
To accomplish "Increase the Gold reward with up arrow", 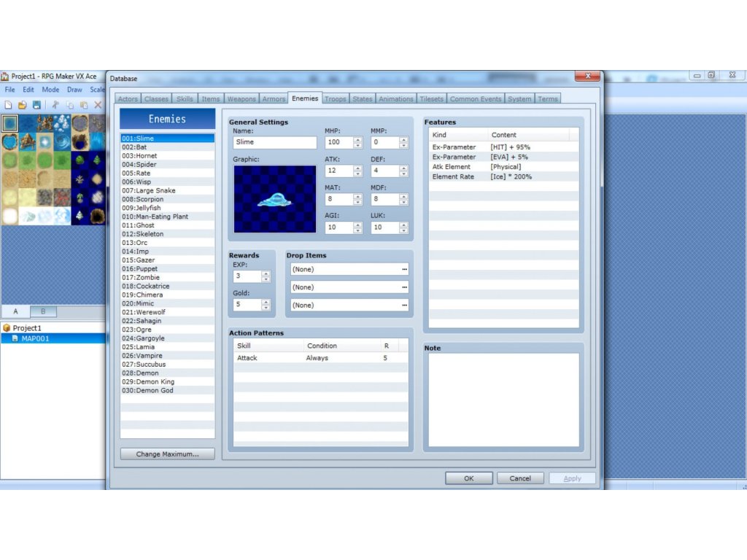I will click(266, 301).
